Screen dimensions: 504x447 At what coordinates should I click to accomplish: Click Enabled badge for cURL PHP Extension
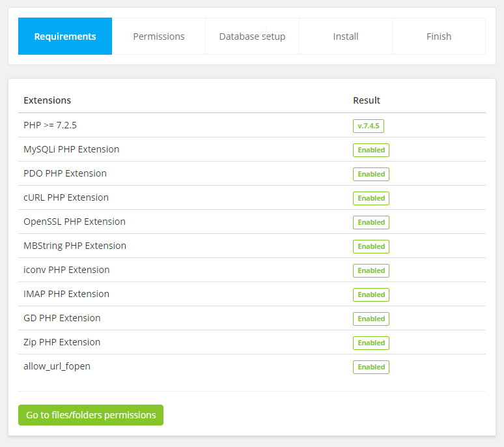coord(371,198)
